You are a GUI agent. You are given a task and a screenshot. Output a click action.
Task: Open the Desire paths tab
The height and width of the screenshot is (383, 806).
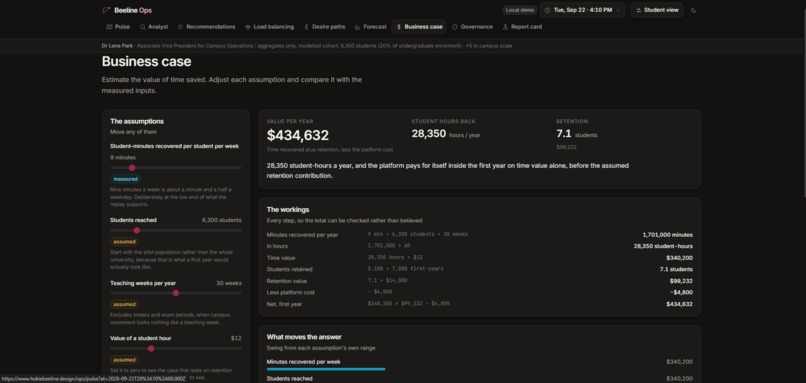coord(324,27)
